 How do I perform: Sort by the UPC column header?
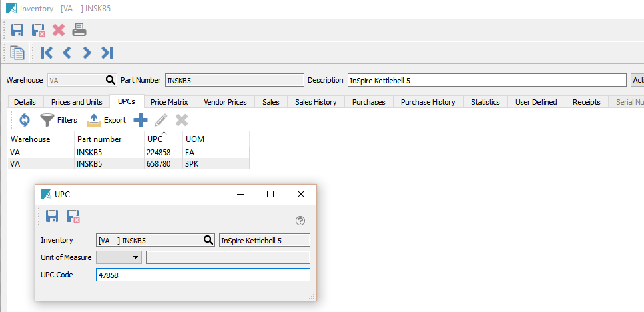162,139
